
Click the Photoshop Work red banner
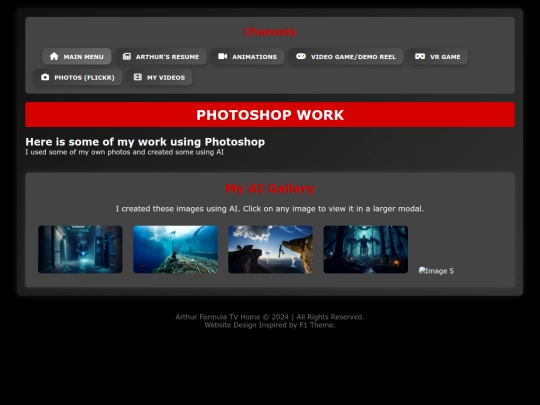(270, 115)
